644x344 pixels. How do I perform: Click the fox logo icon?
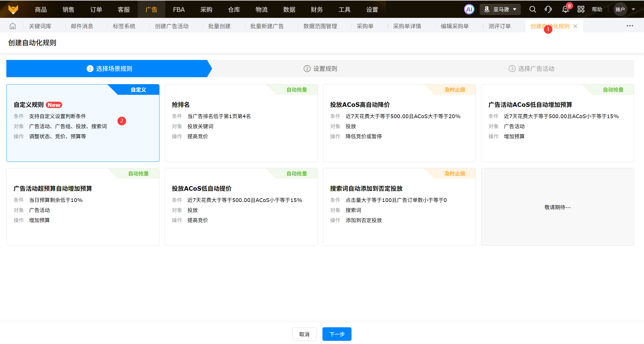click(13, 9)
